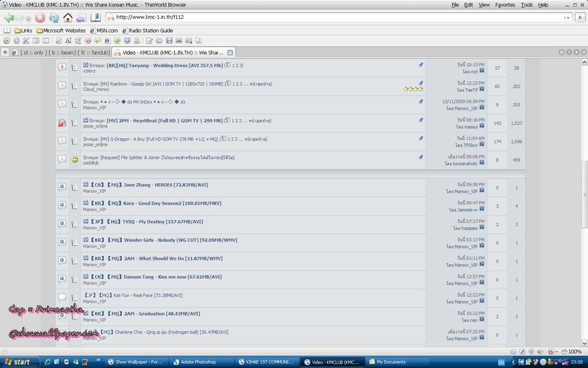Viewport: 588px width, 368px height.
Task: Click the Print toolbar icon
Action: point(179,41)
